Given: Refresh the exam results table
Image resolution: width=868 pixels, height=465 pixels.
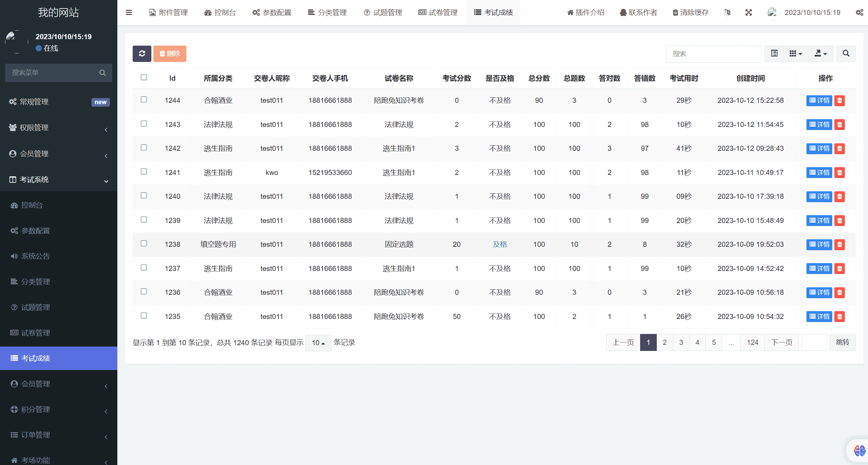Looking at the screenshot, I should (x=142, y=53).
